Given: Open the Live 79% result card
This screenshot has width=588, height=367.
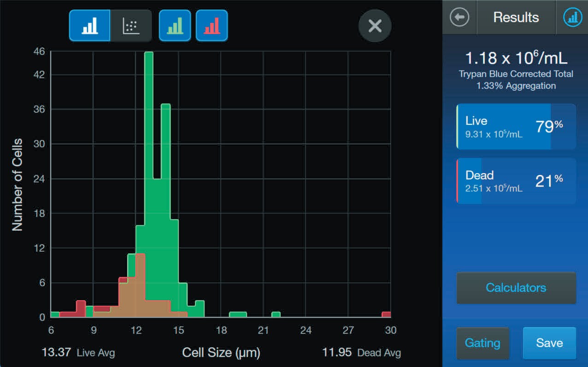Looking at the screenshot, I should click(516, 127).
